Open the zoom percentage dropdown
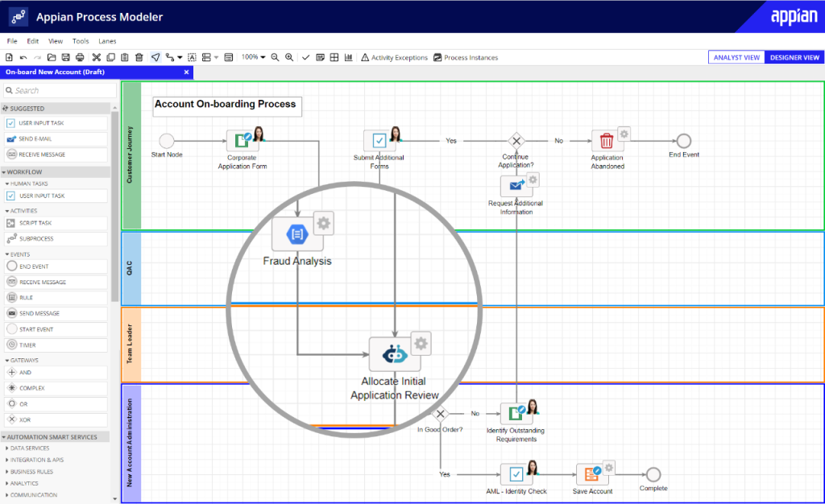This screenshot has height=504, width=825. (256, 57)
